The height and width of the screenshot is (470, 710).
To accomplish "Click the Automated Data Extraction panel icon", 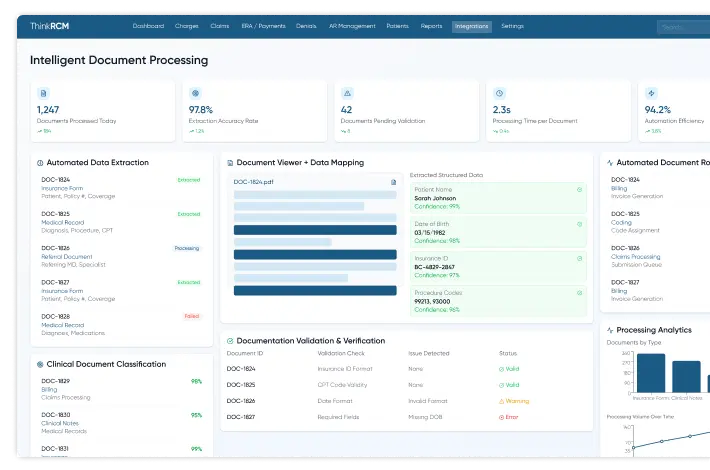I will [x=40, y=163].
